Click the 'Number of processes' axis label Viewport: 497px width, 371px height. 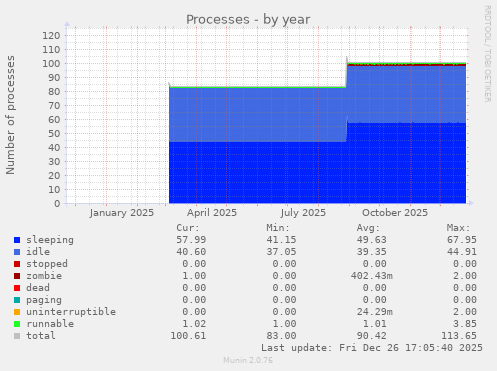coord(11,115)
